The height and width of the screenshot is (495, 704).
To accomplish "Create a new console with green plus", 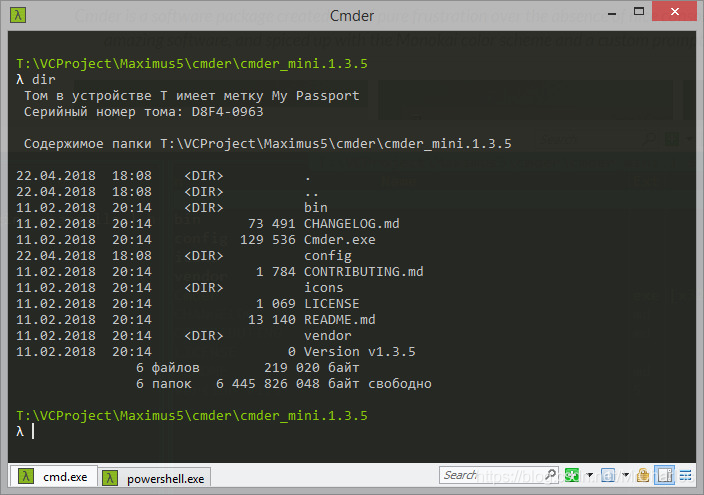I will (x=572, y=475).
